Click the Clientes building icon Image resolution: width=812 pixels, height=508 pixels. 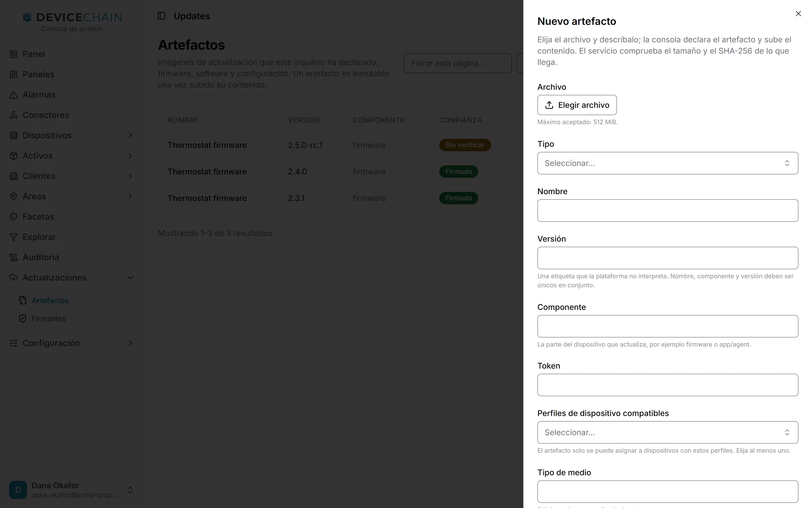[x=14, y=176]
